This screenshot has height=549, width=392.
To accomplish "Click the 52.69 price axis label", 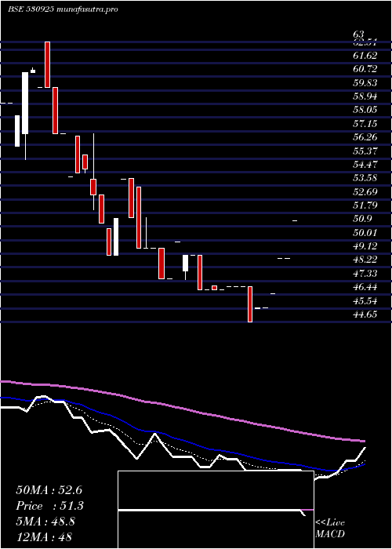I will pyautogui.click(x=365, y=192).
